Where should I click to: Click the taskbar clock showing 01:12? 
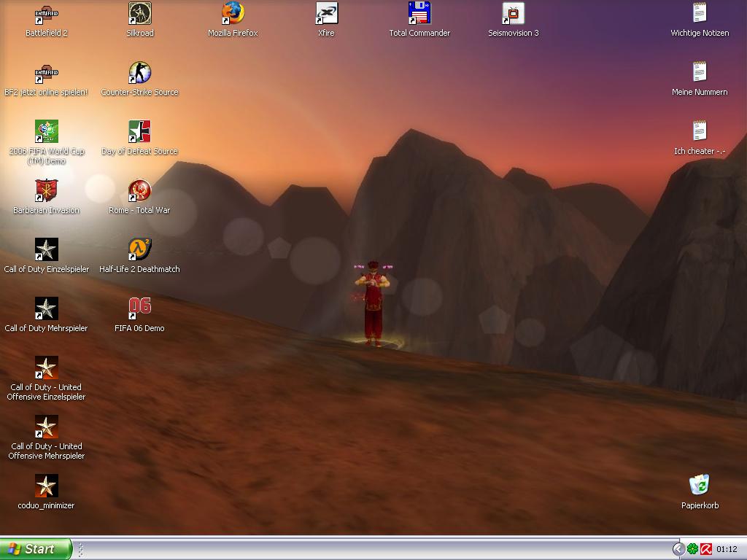click(727, 549)
